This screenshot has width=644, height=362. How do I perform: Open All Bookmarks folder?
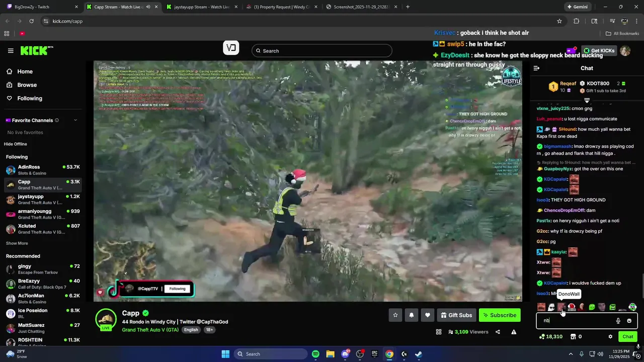click(x=622, y=34)
